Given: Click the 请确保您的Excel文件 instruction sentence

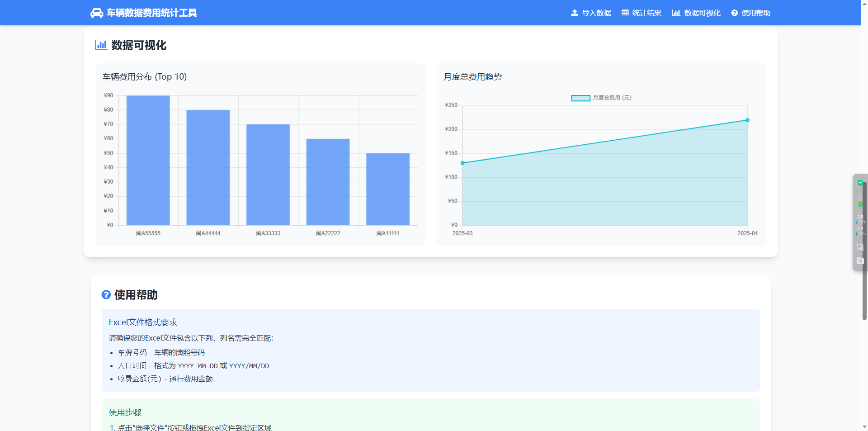Looking at the screenshot, I should (x=191, y=338).
